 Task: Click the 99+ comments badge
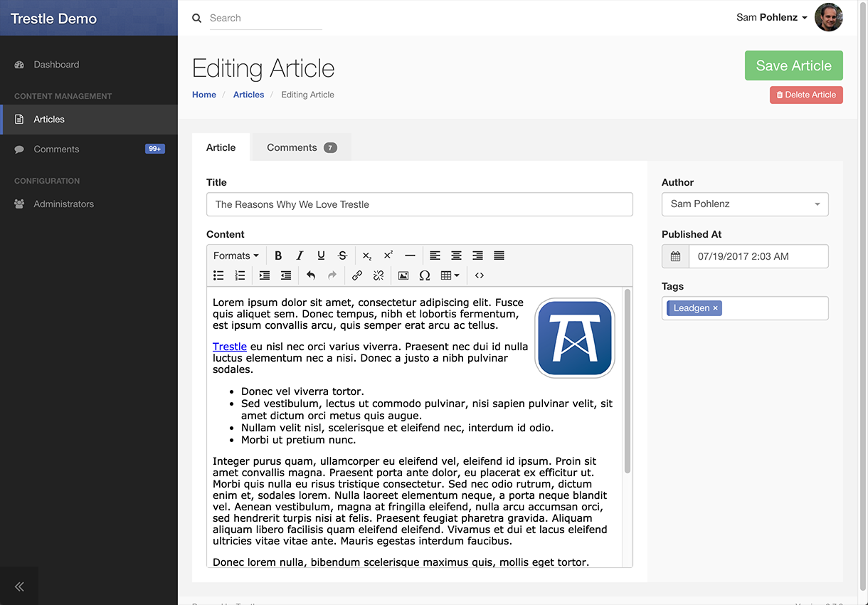pyautogui.click(x=155, y=149)
